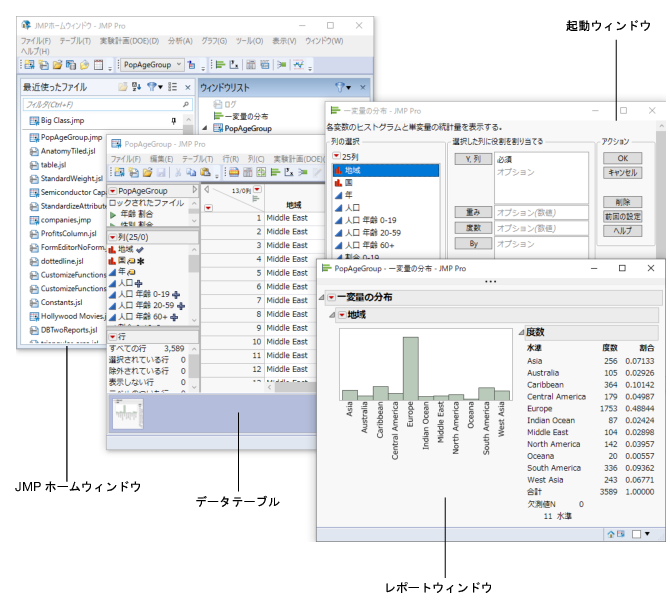The image size is (670, 602).
Task: Click Cut icon in data table toolbar
Action: point(178,172)
